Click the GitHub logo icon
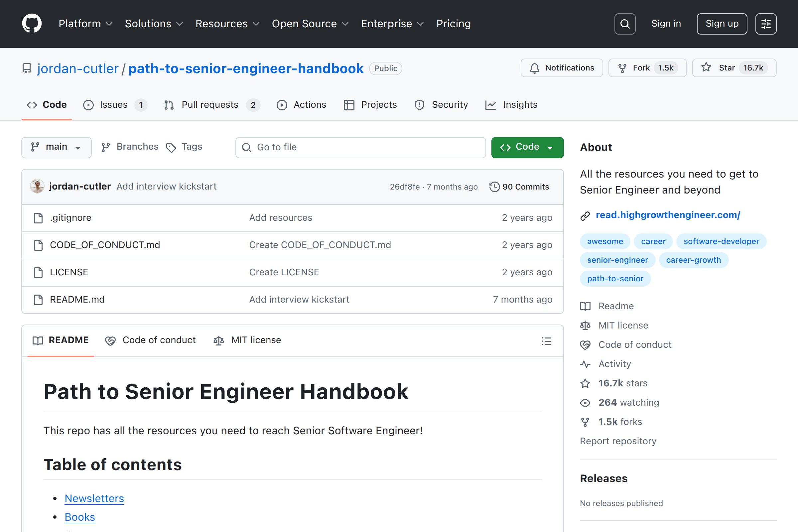The height and width of the screenshot is (532, 798). pyautogui.click(x=32, y=23)
